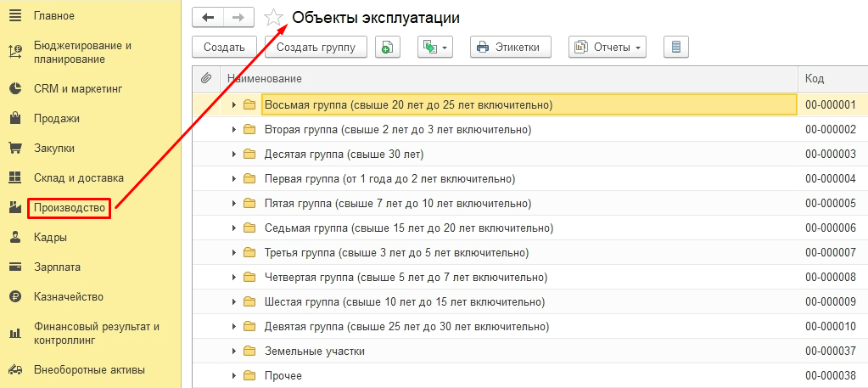Click folder icon of Десятая группа row
This screenshot has width=868, height=388.
coord(249,154)
